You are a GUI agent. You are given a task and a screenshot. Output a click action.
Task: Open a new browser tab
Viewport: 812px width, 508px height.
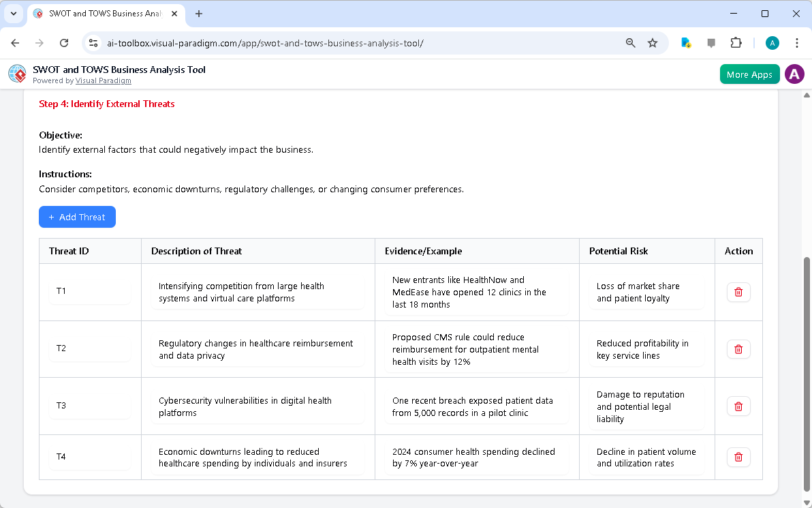tap(198, 14)
